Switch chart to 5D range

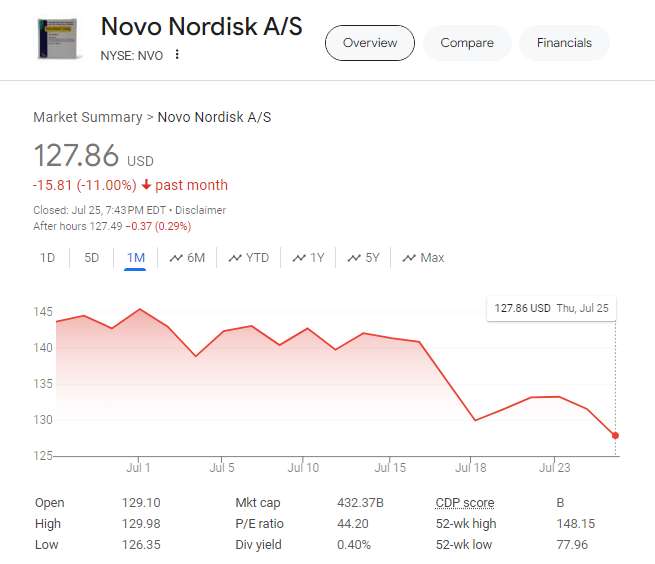(x=91, y=258)
